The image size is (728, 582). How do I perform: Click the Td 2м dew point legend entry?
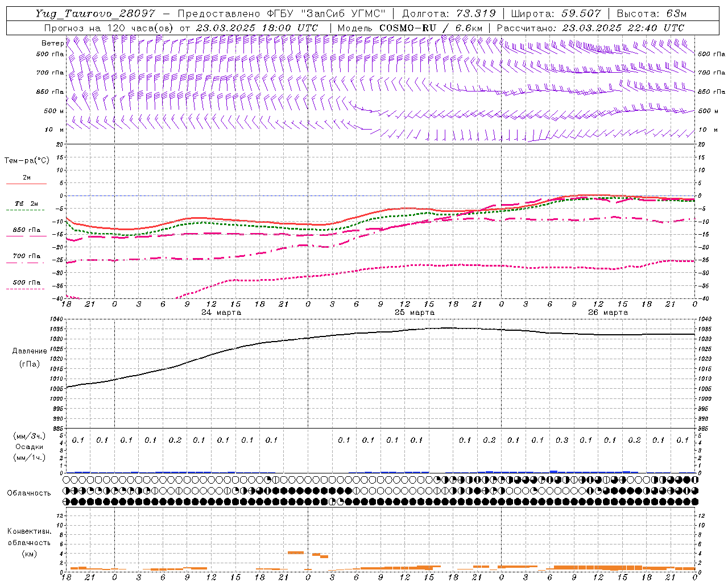click(x=26, y=203)
